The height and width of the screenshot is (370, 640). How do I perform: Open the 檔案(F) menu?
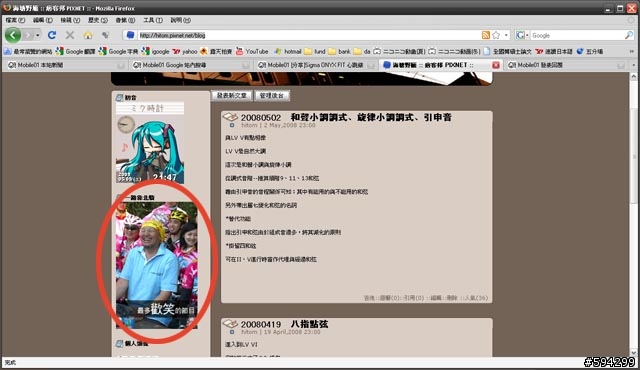(15, 20)
